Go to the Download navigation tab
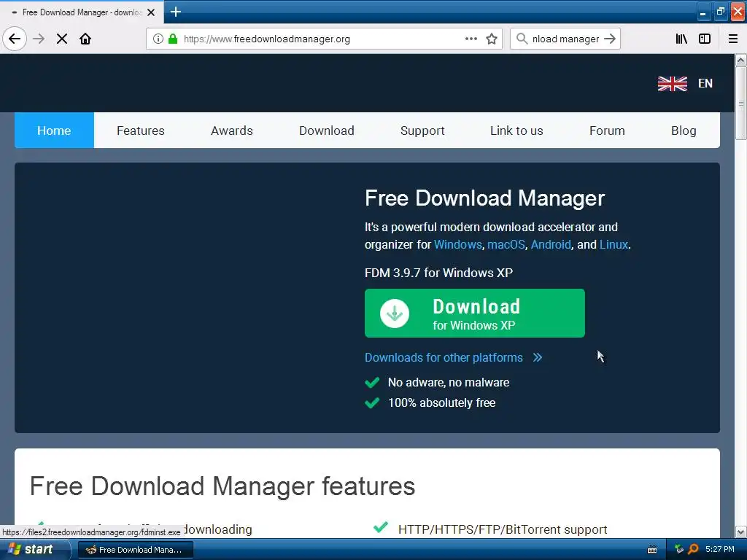Viewport: 747px width, 560px height. click(326, 131)
